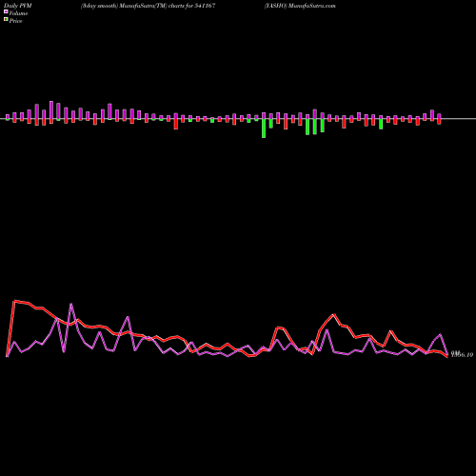Click the Price legend color swatch
Viewport: 476px width, 476px height.
(x=6, y=20)
